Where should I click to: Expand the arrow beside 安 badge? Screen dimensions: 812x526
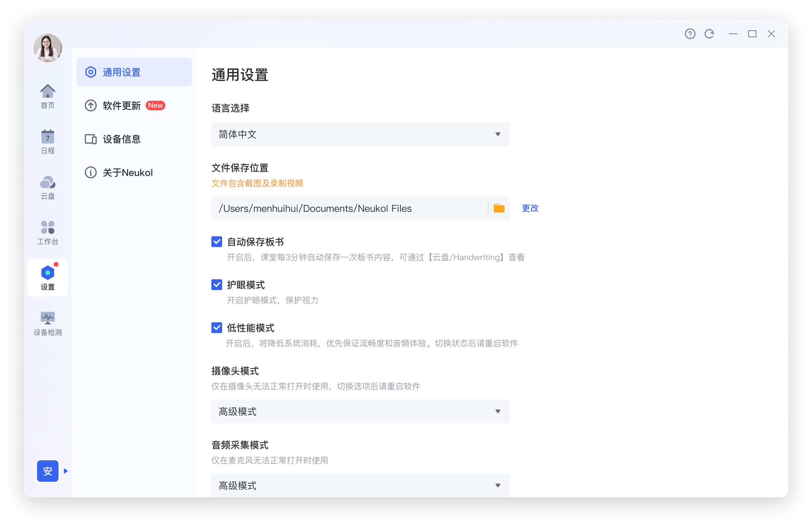coord(66,471)
